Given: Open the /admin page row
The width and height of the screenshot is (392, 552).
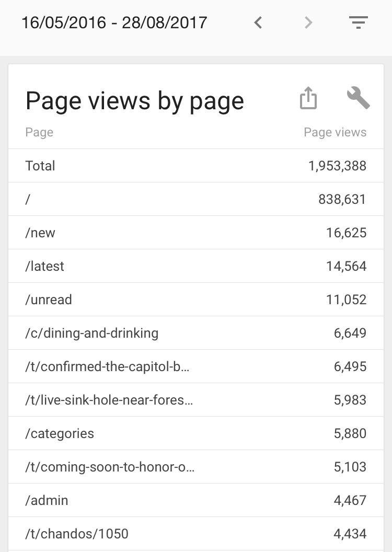Looking at the screenshot, I should (195, 500).
